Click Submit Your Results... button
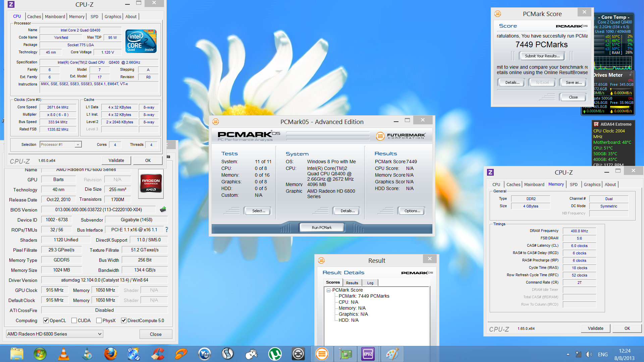644x362 pixels. point(542,56)
